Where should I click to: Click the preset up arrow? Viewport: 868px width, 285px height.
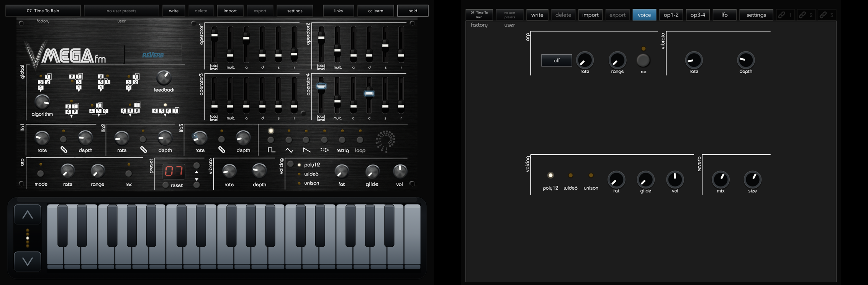click(197, 166)
